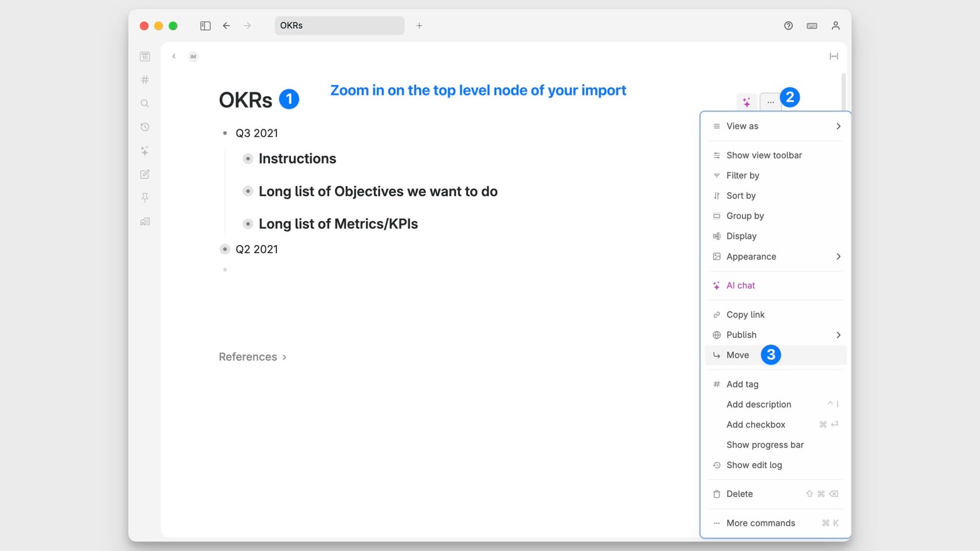Click the Instructions heading text
Screen dimensions: 980x551
coord(297,159)
